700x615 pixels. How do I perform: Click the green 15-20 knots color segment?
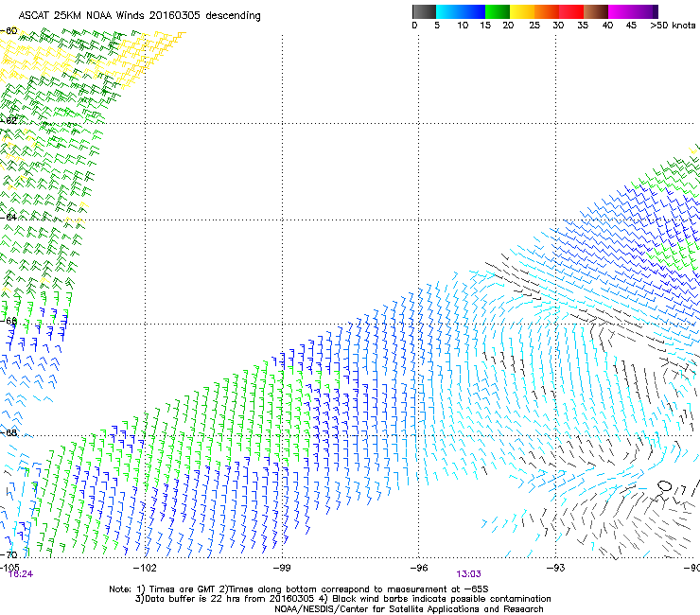point(498,11)
